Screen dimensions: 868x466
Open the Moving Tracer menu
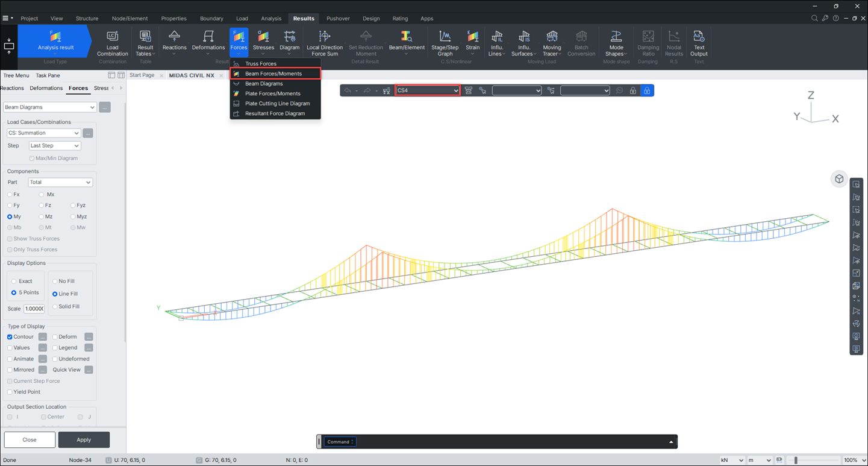pyautogui.click(x=552, y=43)
